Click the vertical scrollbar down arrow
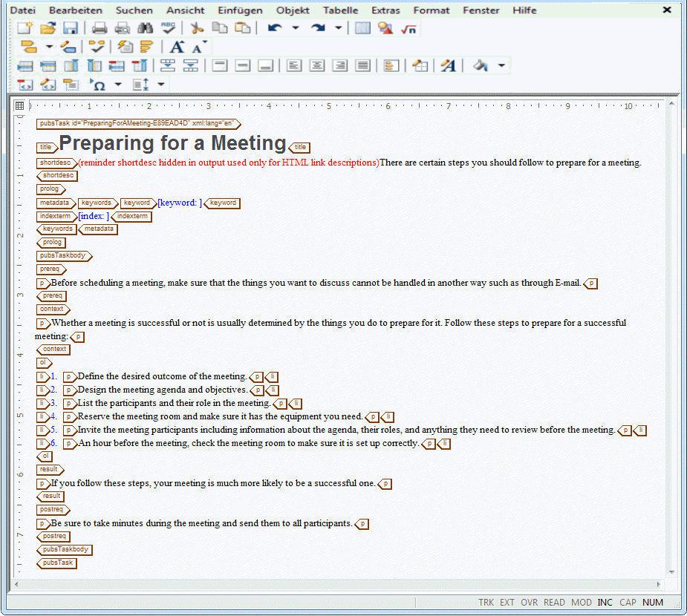 point(671,573)
